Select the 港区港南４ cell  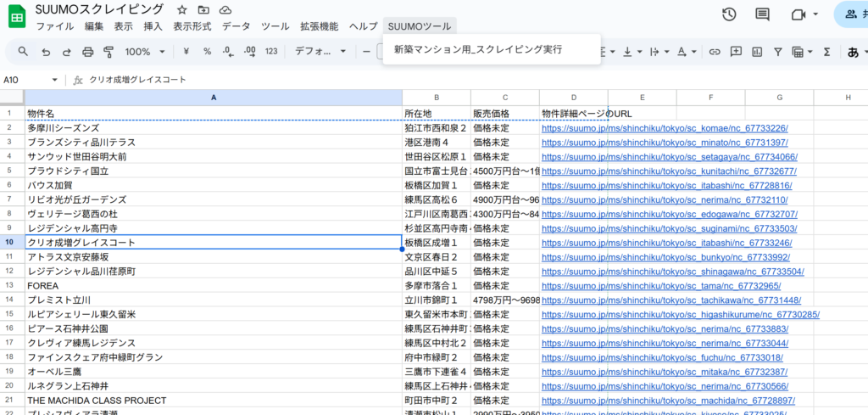tap(437, 143)
